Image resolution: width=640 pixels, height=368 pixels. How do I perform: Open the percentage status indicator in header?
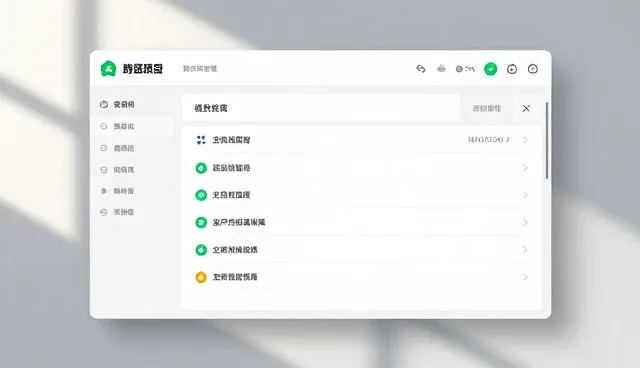pyautogui.click(x=465, y=69)
